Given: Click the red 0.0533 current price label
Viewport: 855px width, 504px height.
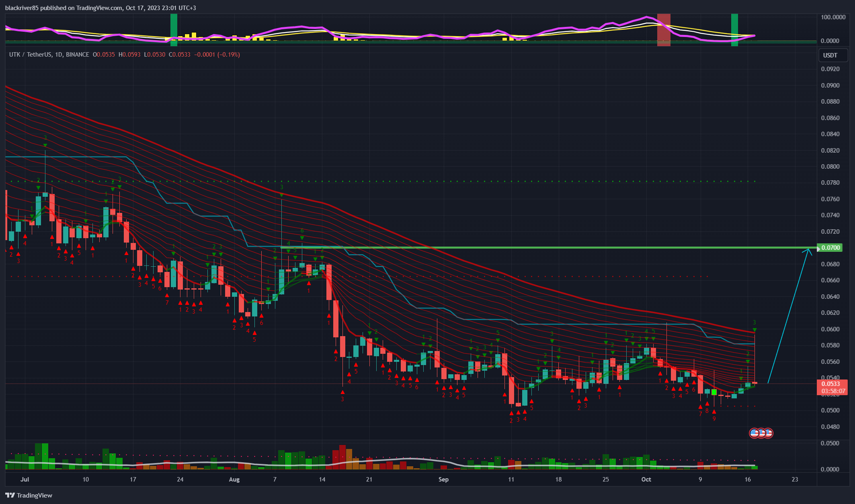Looking at the screenshot, I should pos(832,387).
